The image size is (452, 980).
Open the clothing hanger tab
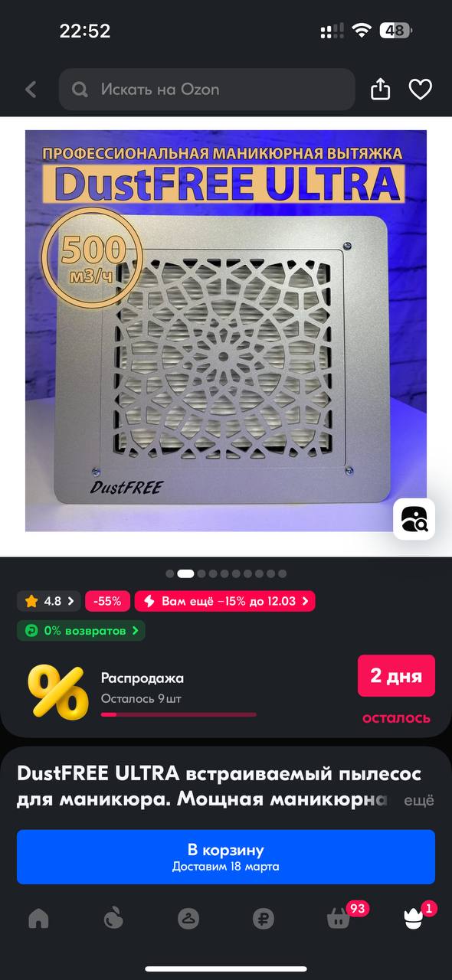[x=188, y=918]
